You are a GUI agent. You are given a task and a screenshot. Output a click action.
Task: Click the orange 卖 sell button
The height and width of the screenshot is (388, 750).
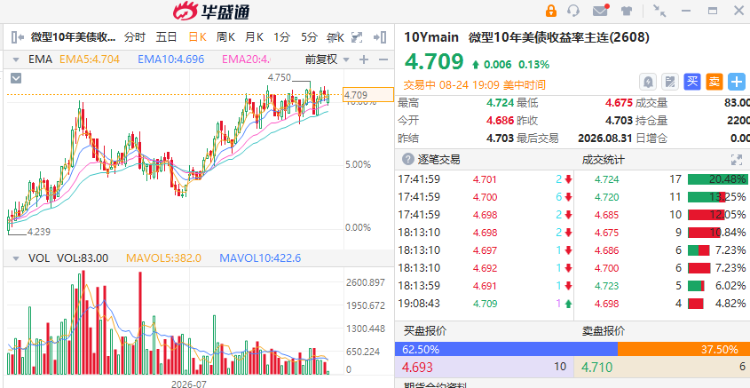(714, 82)
